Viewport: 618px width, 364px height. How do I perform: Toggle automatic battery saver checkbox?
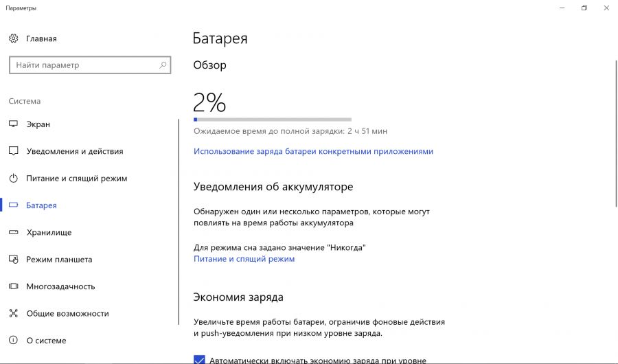click(x=199, y=359)
